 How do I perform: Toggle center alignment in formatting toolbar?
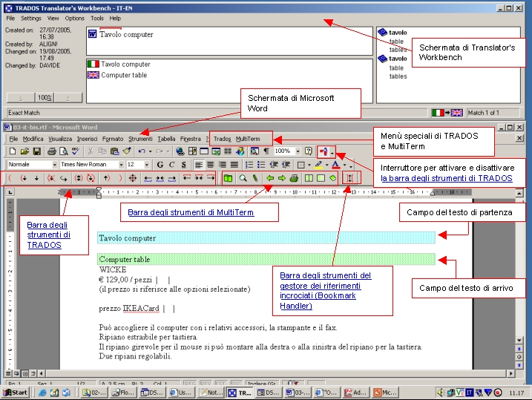tap(211, 165)
